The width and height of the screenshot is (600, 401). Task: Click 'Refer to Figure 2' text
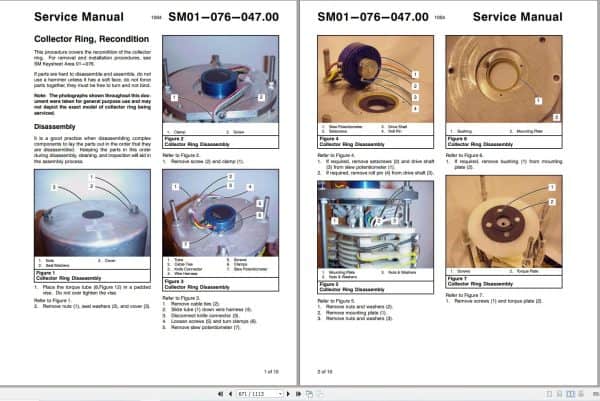click(181, 155)
